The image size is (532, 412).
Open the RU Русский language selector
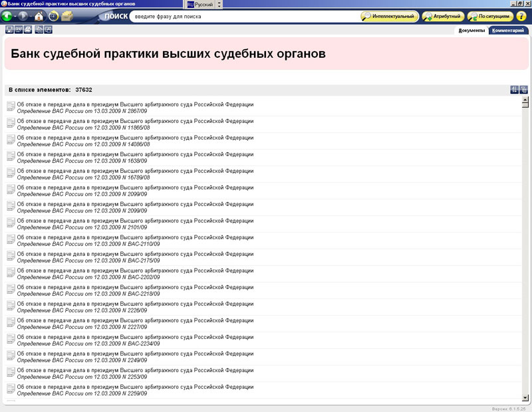click(x=200, y=4)
